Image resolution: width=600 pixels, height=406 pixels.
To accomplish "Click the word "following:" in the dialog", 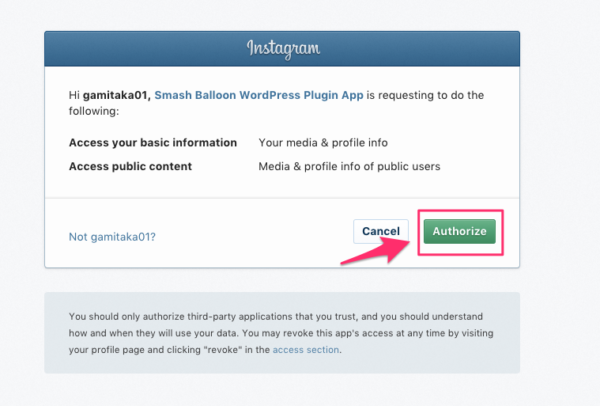I will point(94,111).
